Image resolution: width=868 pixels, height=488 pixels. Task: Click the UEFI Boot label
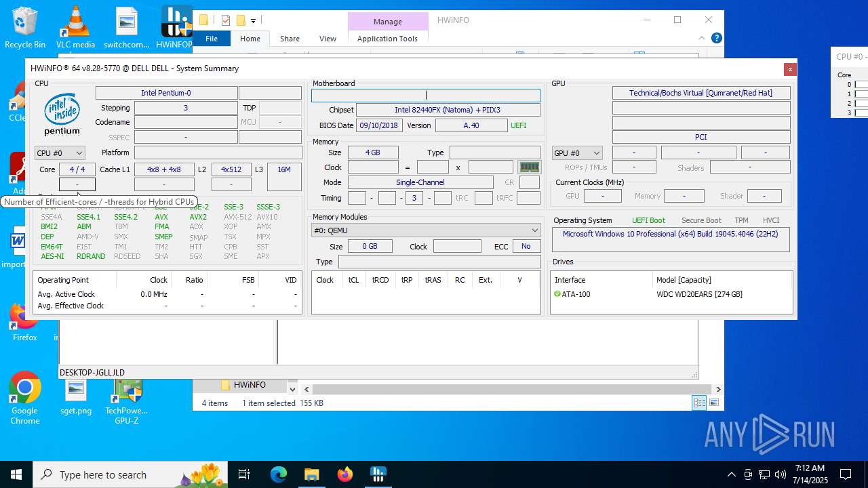coord(648,220)
